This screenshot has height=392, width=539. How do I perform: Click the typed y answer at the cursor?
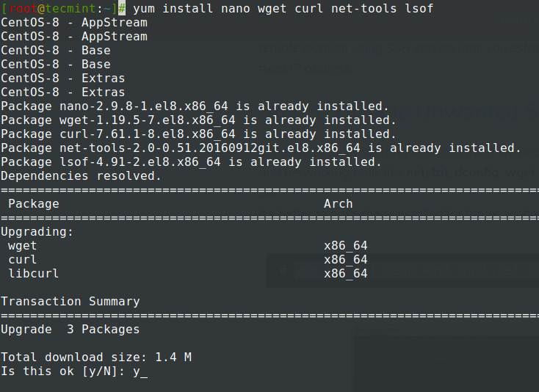[136, 371]
